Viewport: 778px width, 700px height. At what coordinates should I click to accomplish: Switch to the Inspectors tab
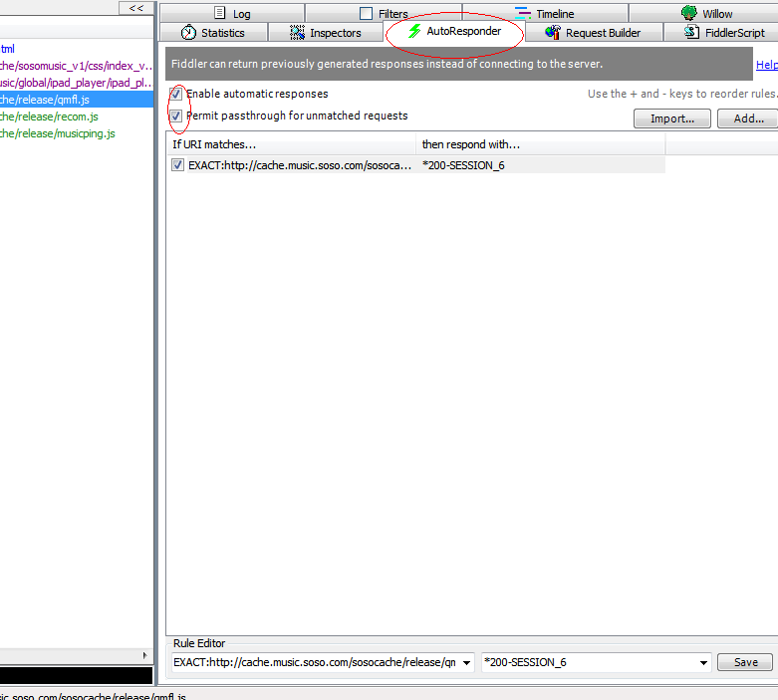pyautogui.click(x=326, y=33)
